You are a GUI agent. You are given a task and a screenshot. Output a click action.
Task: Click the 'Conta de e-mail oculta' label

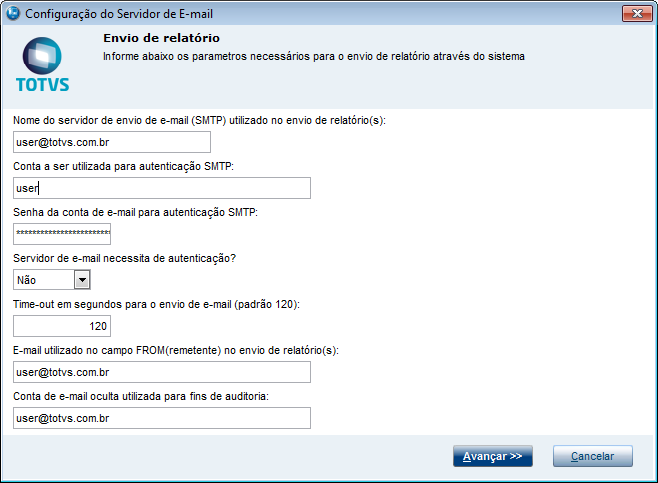click(x=142, y=396)
